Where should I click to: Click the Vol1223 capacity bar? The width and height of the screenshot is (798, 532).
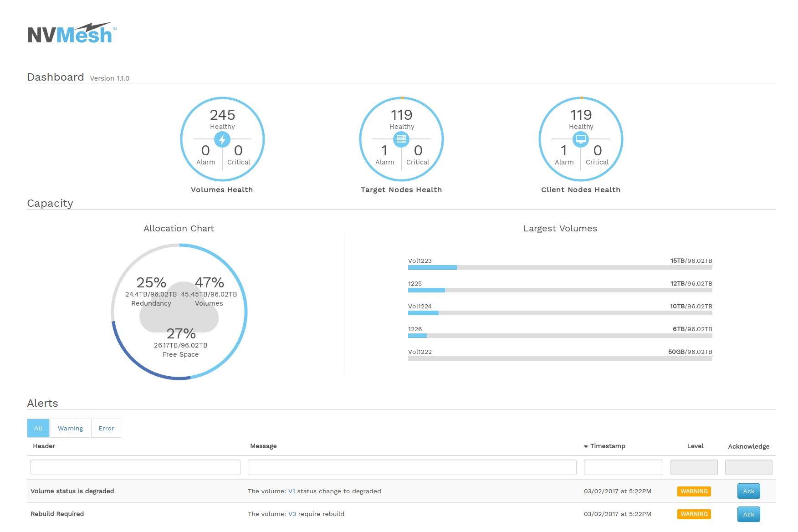click(x=560, y=267)
